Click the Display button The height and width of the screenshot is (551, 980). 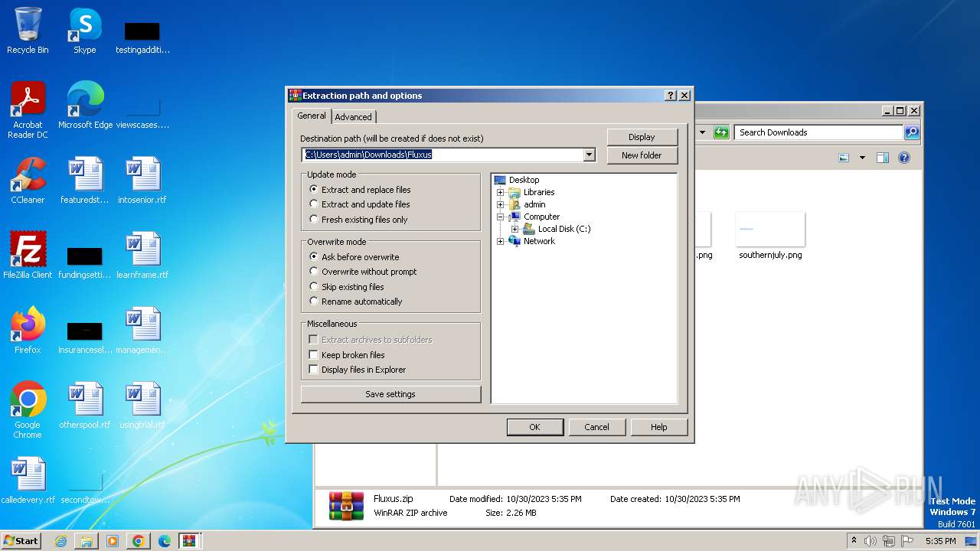pos(642,137)
